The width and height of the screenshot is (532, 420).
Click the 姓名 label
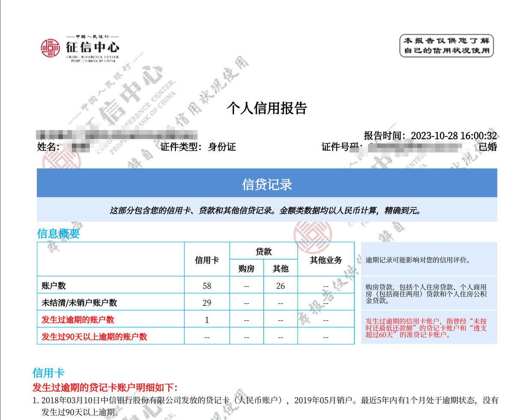click(48, 147)
